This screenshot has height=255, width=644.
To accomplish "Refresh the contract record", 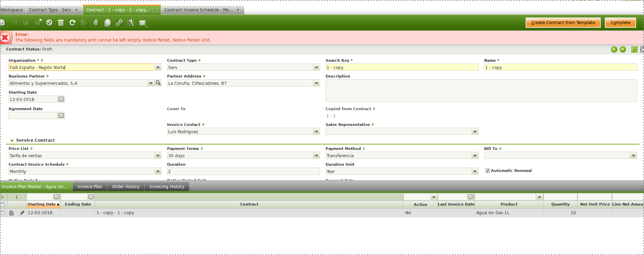I will click(72, 23).
